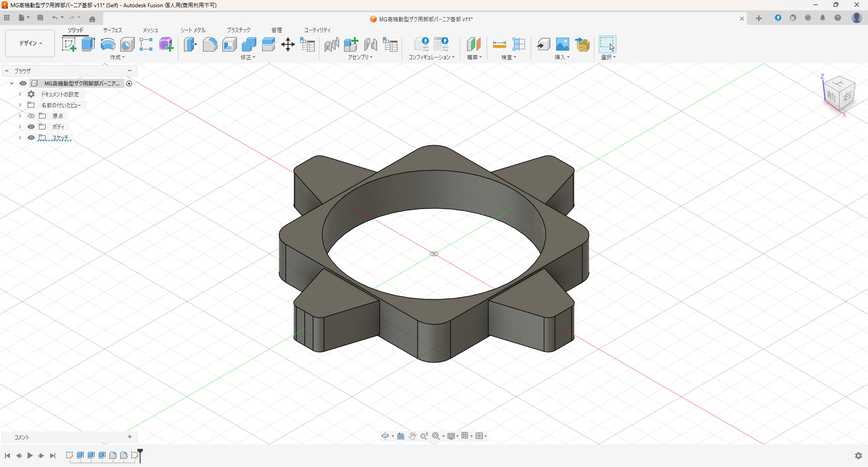This screenshot has width=868, height=467.
Task: Activate the Move/Copy tool
Action: tap(288, 44)
